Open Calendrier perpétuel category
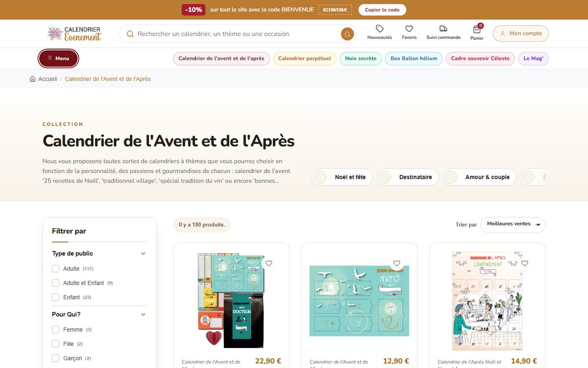 click(304, 58)
